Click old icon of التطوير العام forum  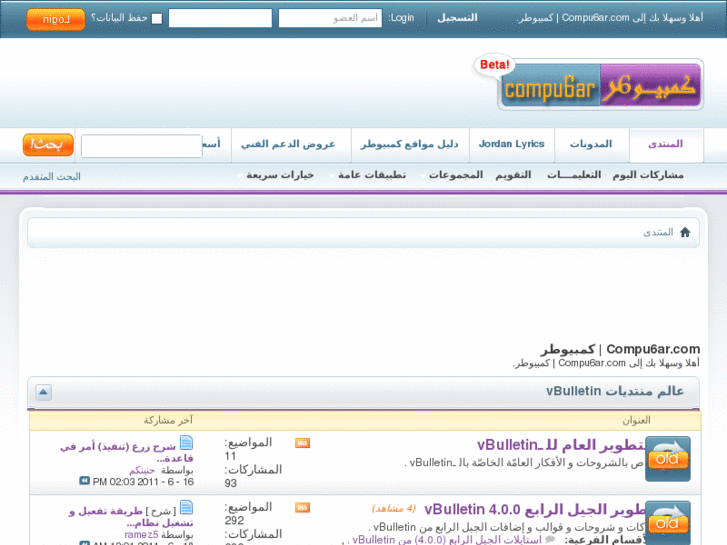[668, 458]
